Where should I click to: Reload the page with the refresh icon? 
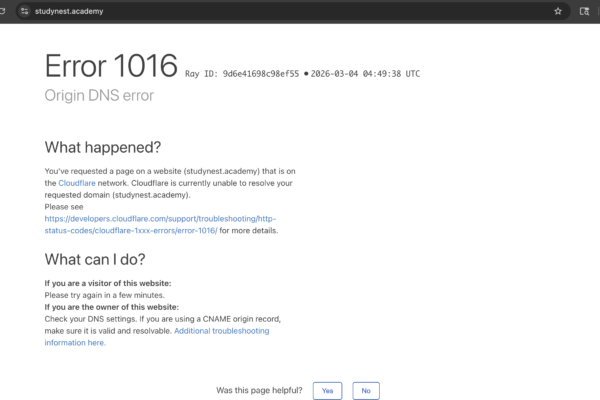pyautogui.click(x=5, y=11)
